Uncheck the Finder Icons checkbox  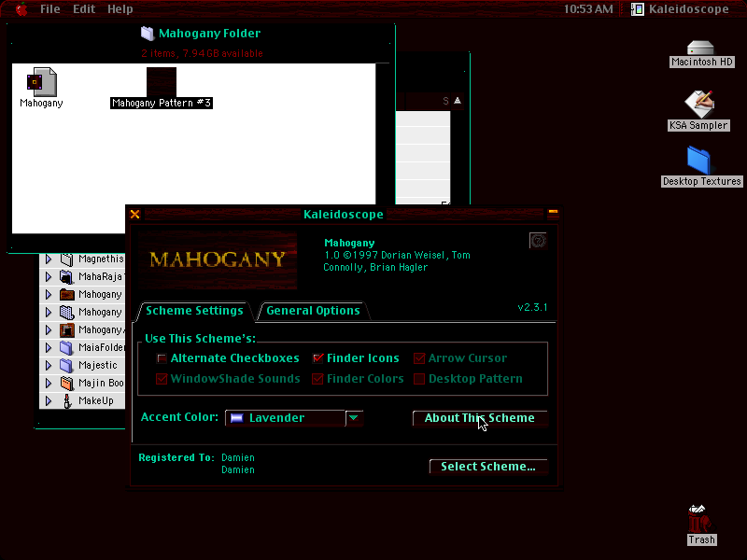[x=317, y=358]
